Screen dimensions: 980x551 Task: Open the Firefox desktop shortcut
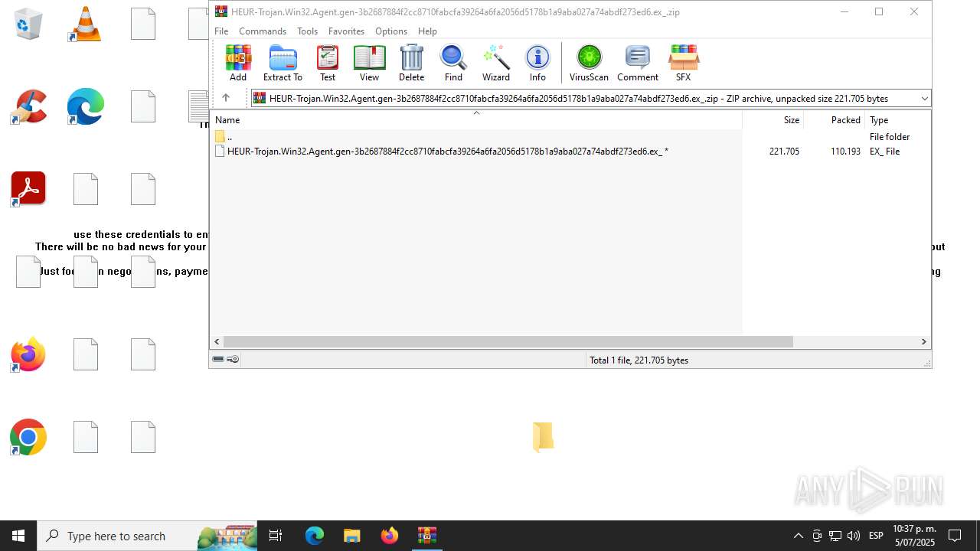tap(28, 354)
